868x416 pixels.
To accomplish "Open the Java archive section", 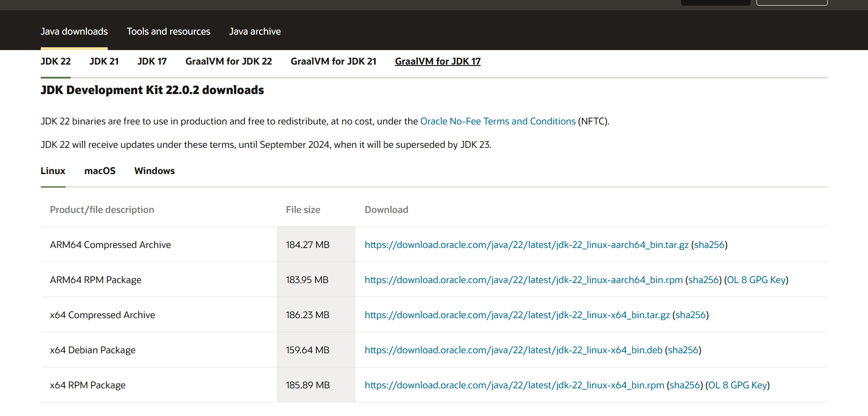I will (255, 31).
